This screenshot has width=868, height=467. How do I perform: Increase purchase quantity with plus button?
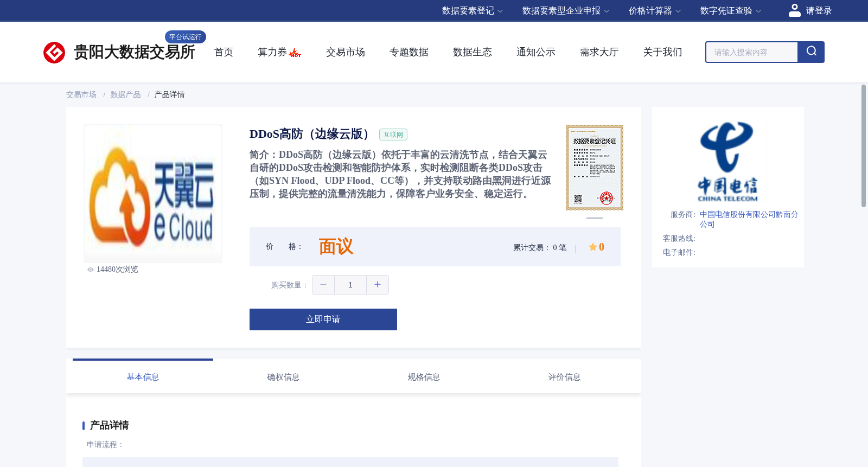[x=378, y=285]
